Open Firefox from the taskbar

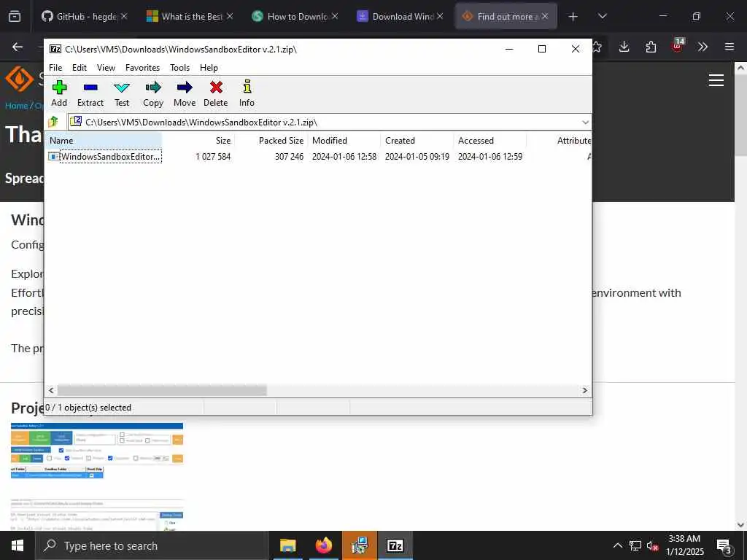click(x=323, y=545)
